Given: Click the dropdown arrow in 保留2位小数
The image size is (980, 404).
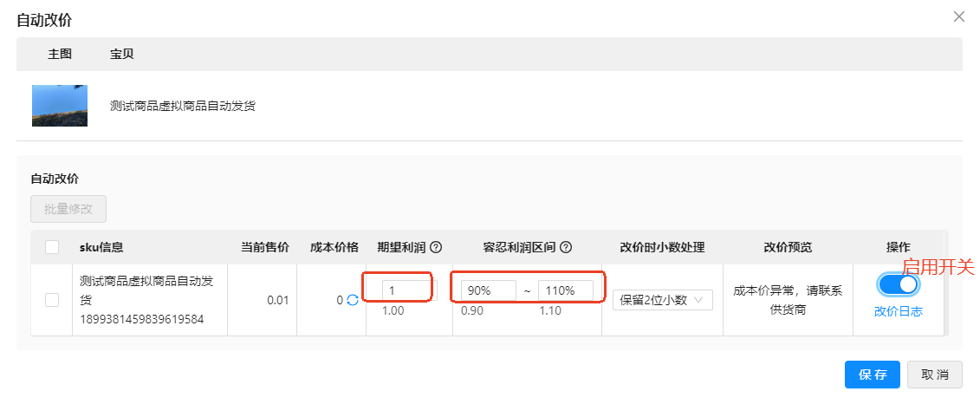Looking at the screenshot, I should click(699, 300).
